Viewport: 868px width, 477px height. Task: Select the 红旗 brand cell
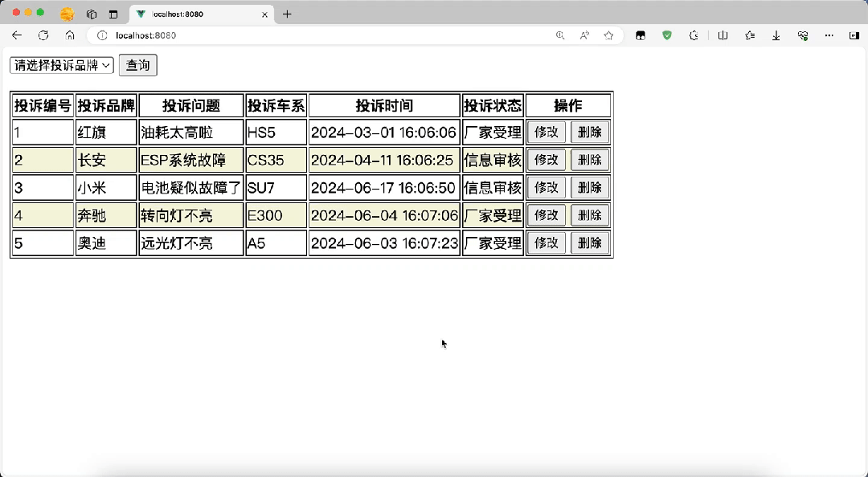[x=106, y=132]
